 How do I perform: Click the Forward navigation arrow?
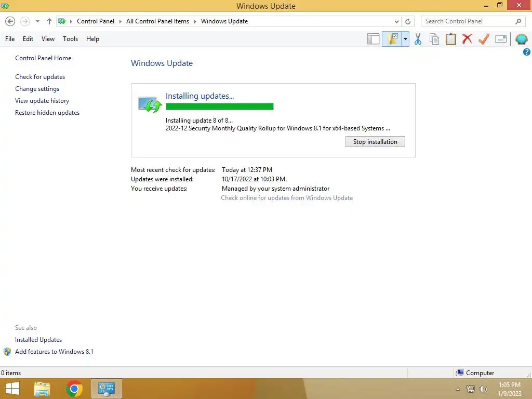[25, 21]
